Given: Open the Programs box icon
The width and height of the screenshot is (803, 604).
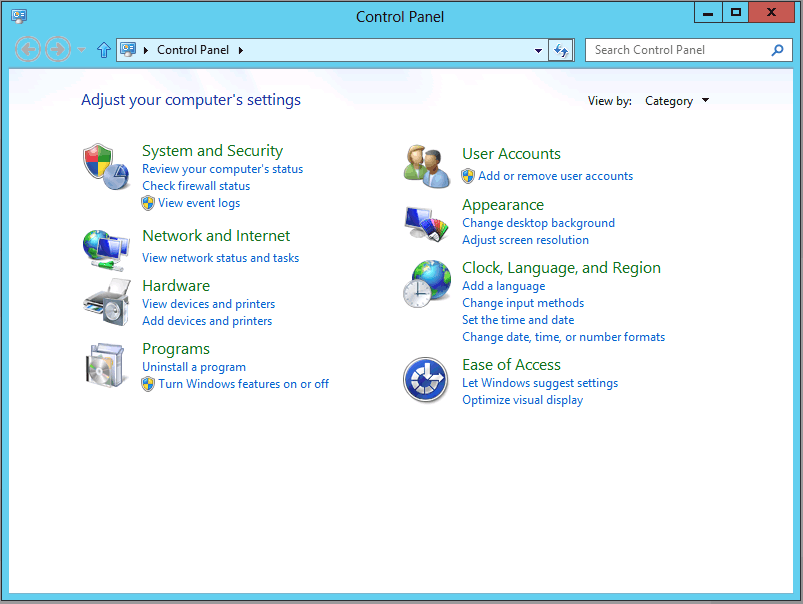Looking at the screenshot, I should tap(106, 365).
